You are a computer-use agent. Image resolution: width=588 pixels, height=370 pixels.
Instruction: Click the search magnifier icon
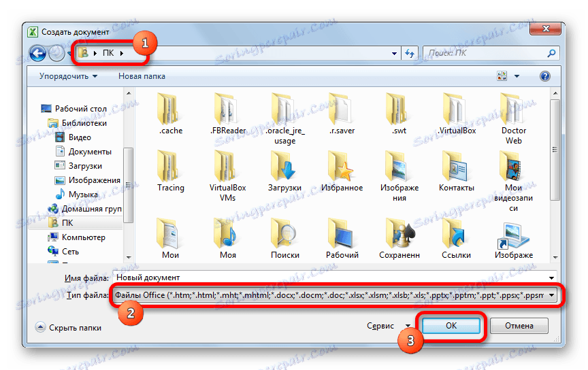[x=551, y=53]
